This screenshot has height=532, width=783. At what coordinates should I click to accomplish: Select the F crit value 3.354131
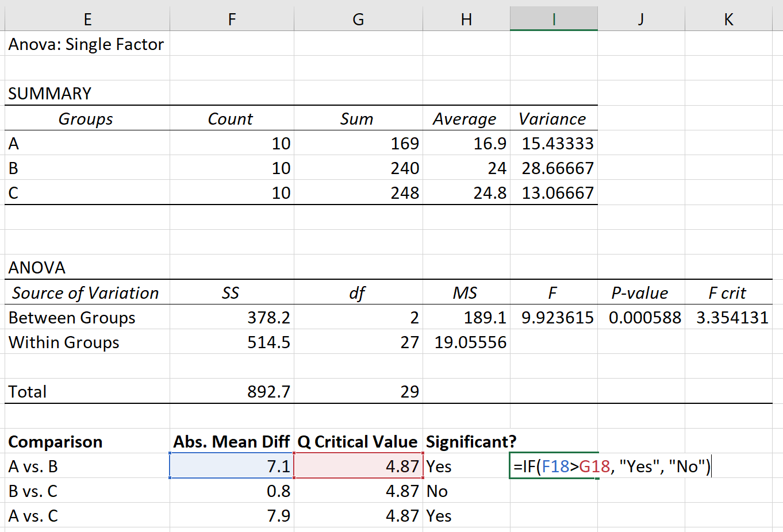728,317
